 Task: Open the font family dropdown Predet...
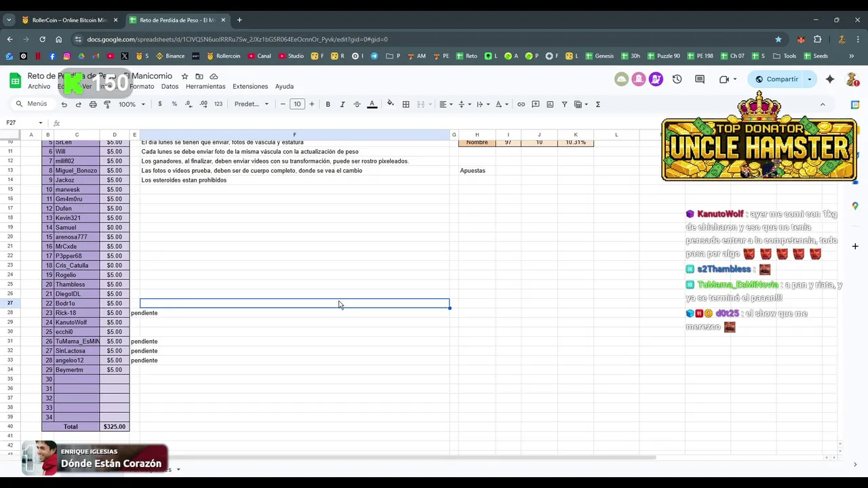(x=252, y=104)
